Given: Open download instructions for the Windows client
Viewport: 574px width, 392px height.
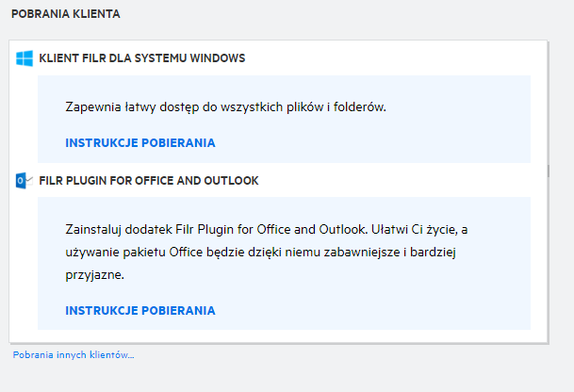Looking at the screenshot, I should tap(140, 143).
